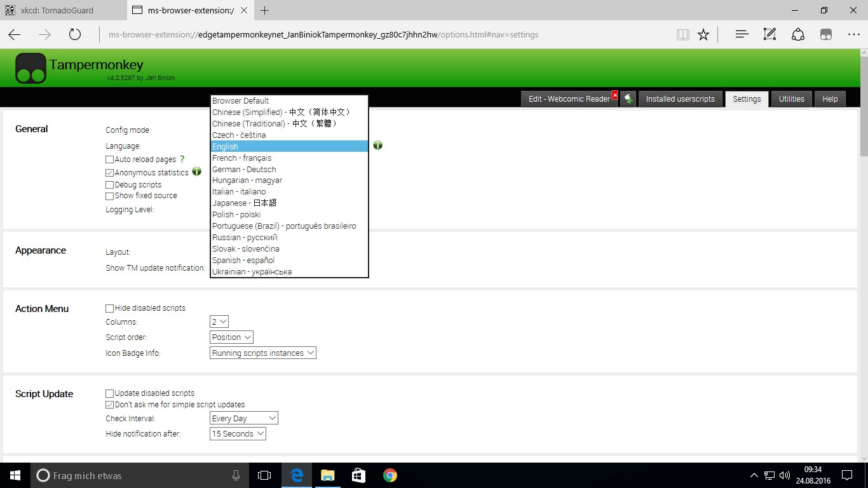Check Hide disabled scripts
The image size is (868, 488).
click(109, 308)
